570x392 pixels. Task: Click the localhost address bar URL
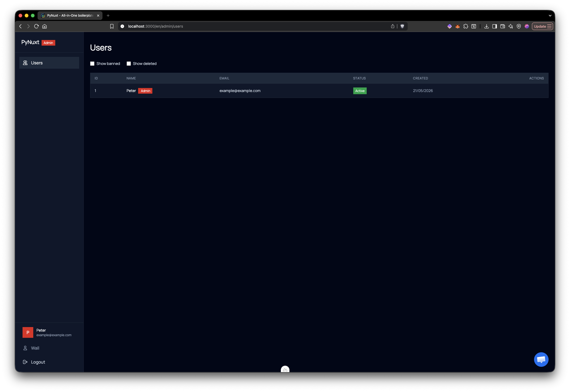pos(156,26)
